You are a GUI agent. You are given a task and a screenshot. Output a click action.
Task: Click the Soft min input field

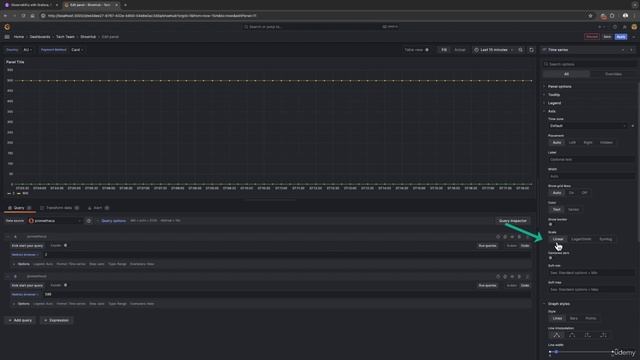[591, 273]
